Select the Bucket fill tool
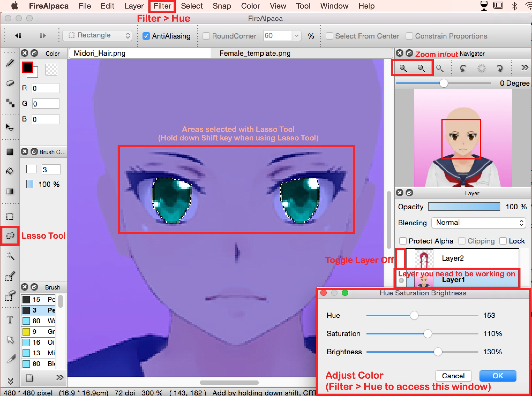 click(10, 171)
